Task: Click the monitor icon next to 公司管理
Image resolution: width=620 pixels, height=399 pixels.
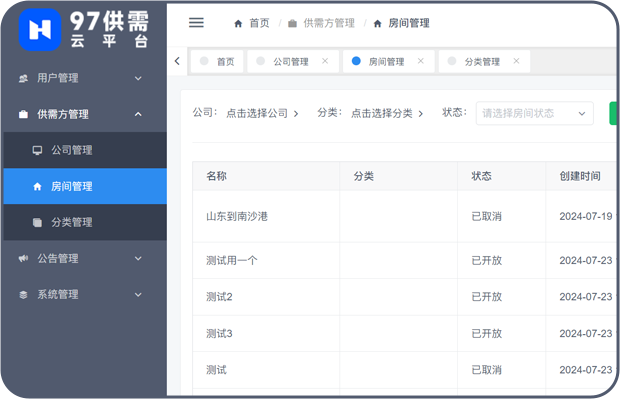Action: click(x=38, y=150)
